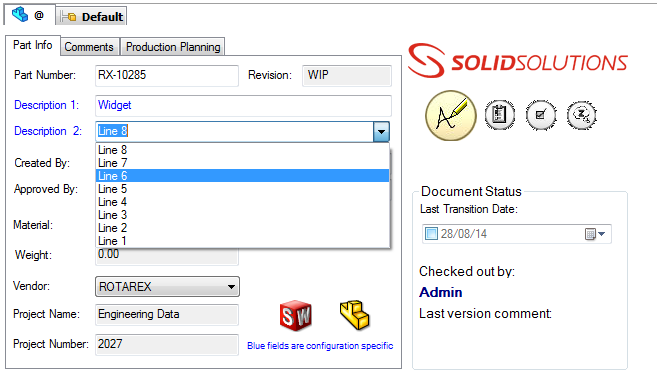The image size is (661, 380).
Task: Click the Solid Solutions logo
Action: click(518, 61)
